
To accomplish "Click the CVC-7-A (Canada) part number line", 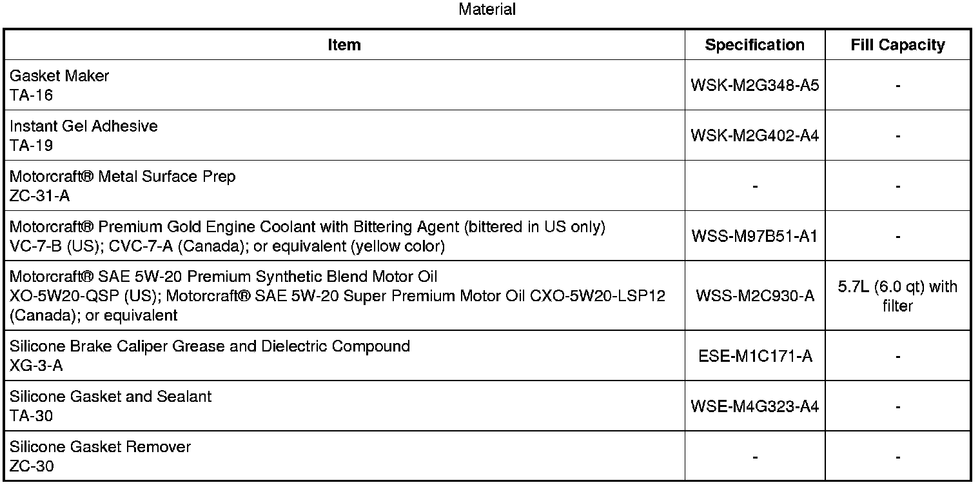I will click(227, 246).
